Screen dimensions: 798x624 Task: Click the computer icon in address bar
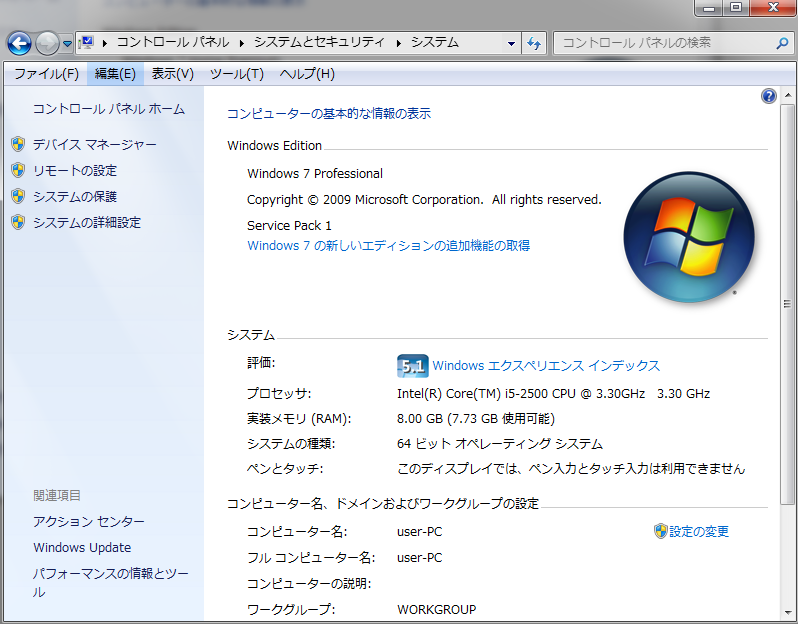click(x=87, y=42)
